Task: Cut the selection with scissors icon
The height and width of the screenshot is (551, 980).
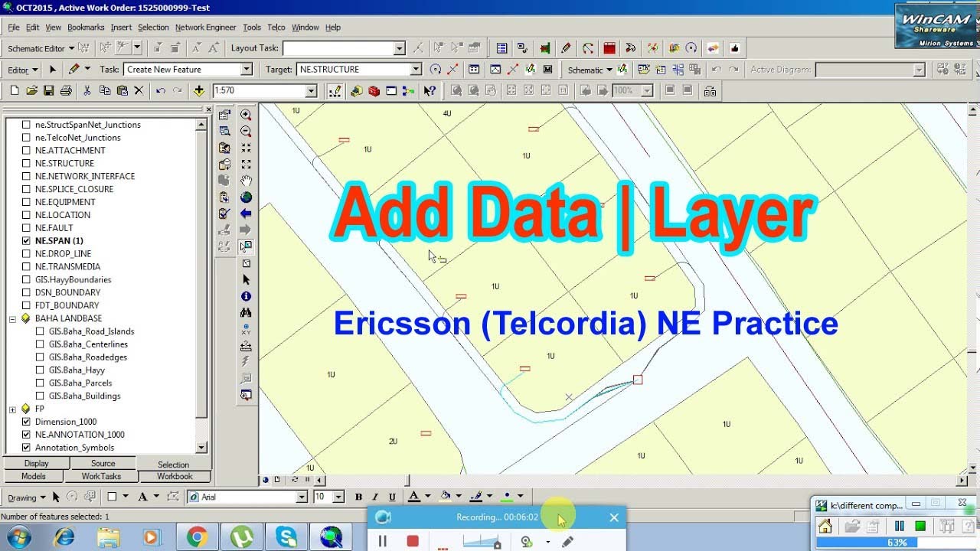Action: [x=87, y=90]
